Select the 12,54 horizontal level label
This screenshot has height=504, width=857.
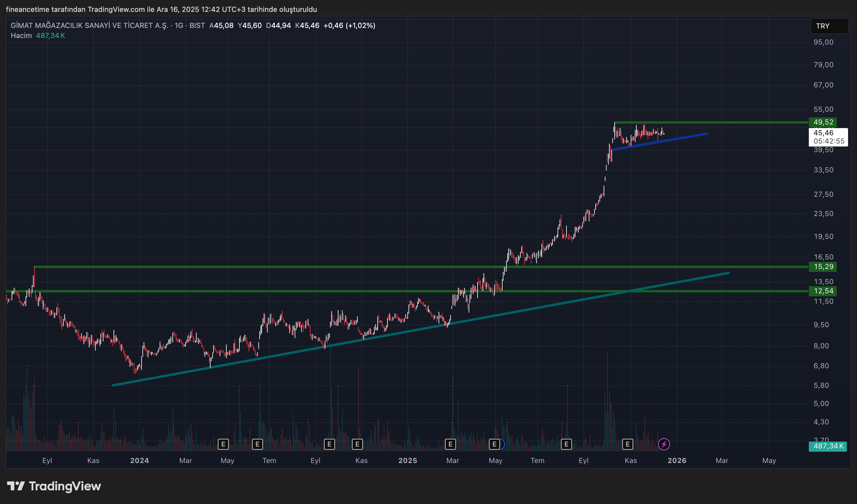(x=823, y=291)
